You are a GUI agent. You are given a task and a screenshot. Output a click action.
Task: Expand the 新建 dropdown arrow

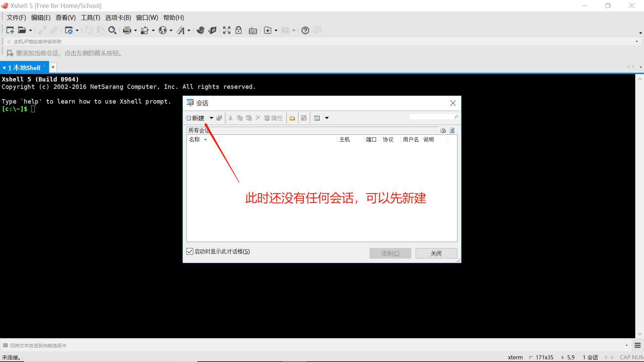coord(211,118)
